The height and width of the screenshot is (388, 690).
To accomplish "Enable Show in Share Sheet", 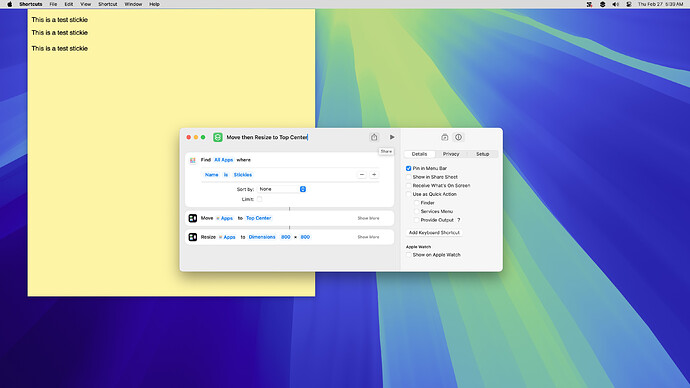I will point(408,177).
